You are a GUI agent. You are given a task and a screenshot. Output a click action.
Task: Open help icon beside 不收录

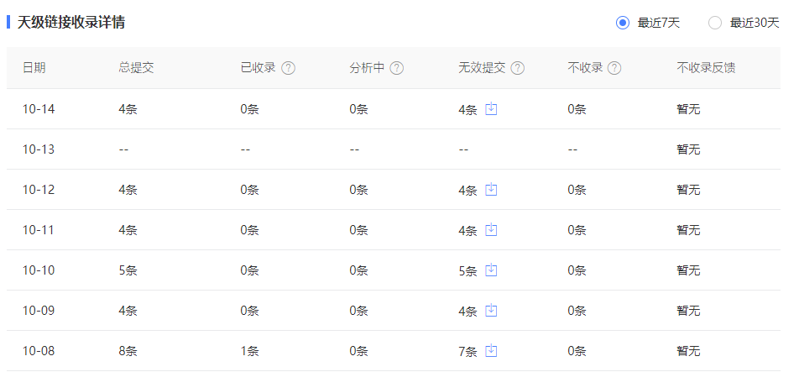615,68
